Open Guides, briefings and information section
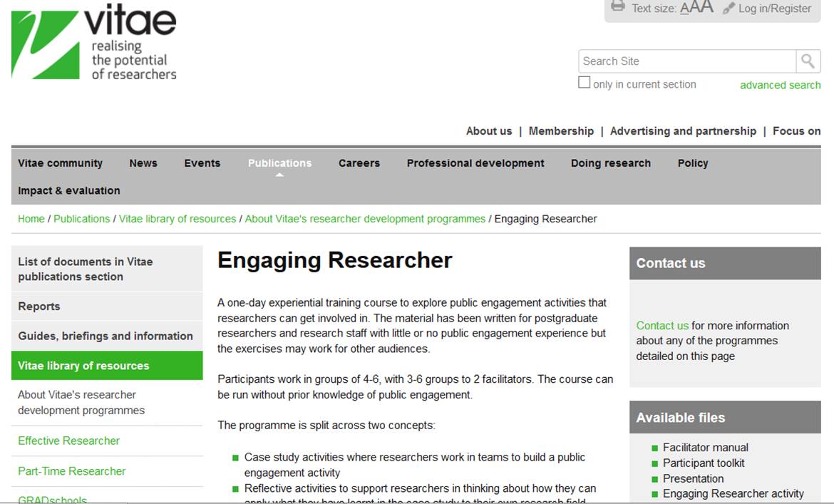The image size is (834, 504). (x=105, y=336)
